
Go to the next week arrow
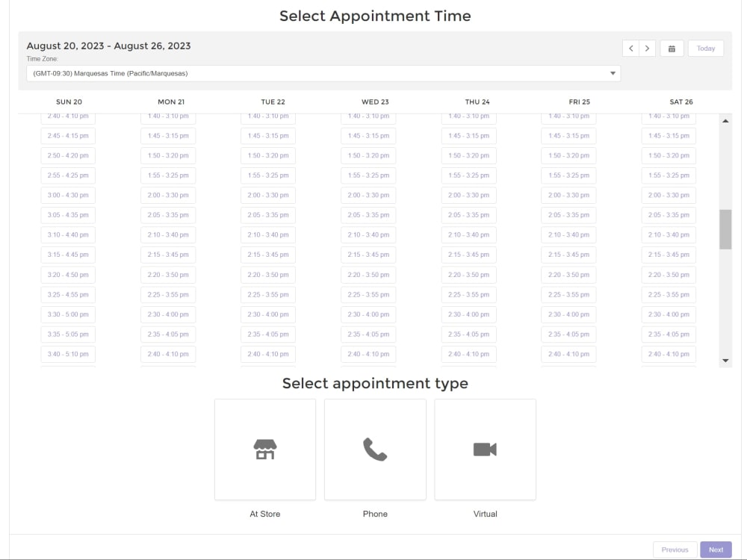[647, 48]
